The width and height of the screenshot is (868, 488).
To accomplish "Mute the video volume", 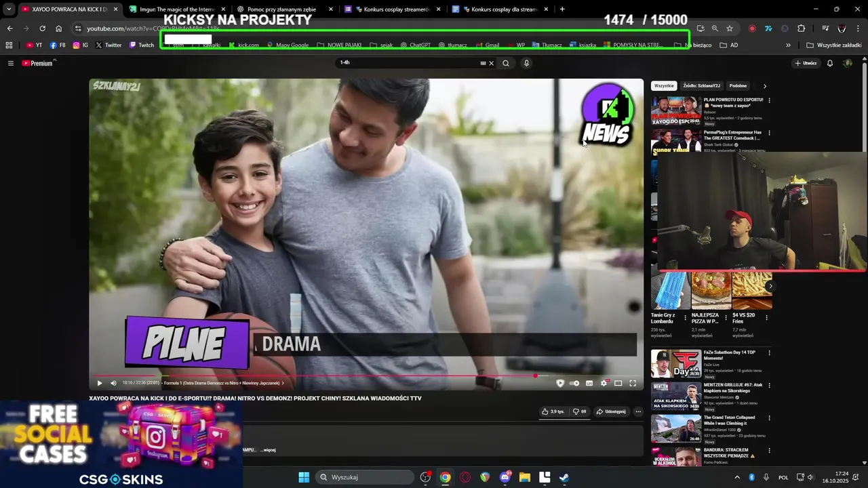I will 113,383.
